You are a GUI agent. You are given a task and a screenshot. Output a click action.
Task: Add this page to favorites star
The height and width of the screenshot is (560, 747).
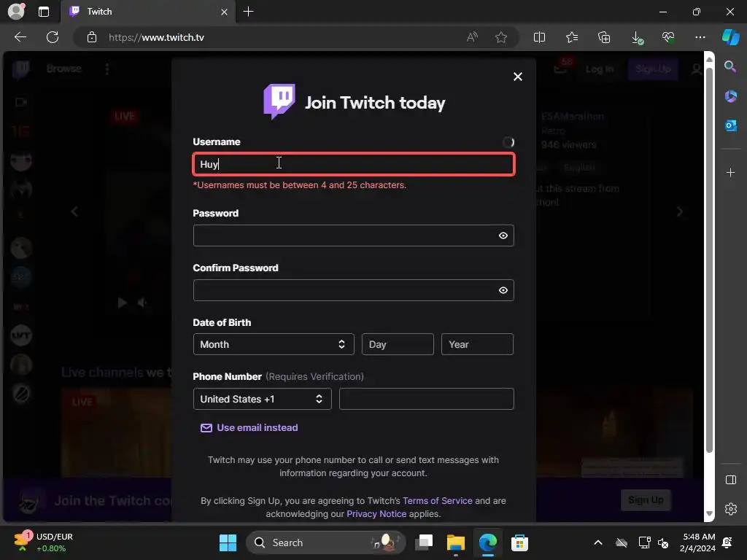click(500, 37)
